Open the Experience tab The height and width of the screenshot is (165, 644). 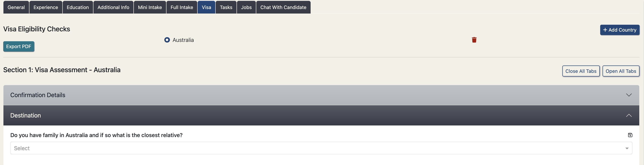point(46,7)
